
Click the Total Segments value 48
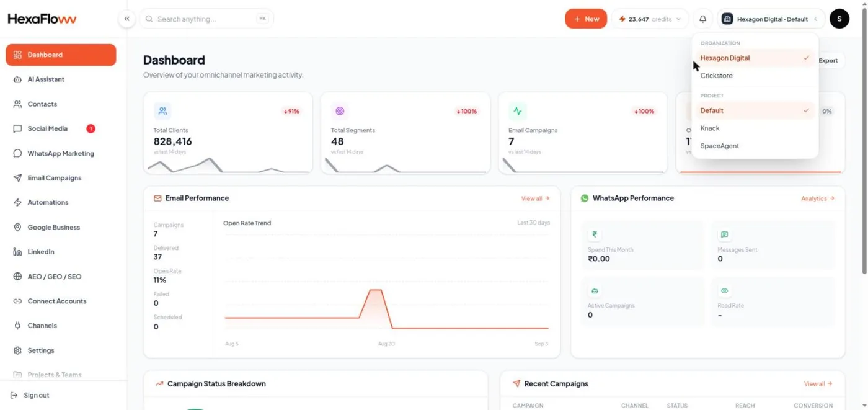tap(337, 141)
